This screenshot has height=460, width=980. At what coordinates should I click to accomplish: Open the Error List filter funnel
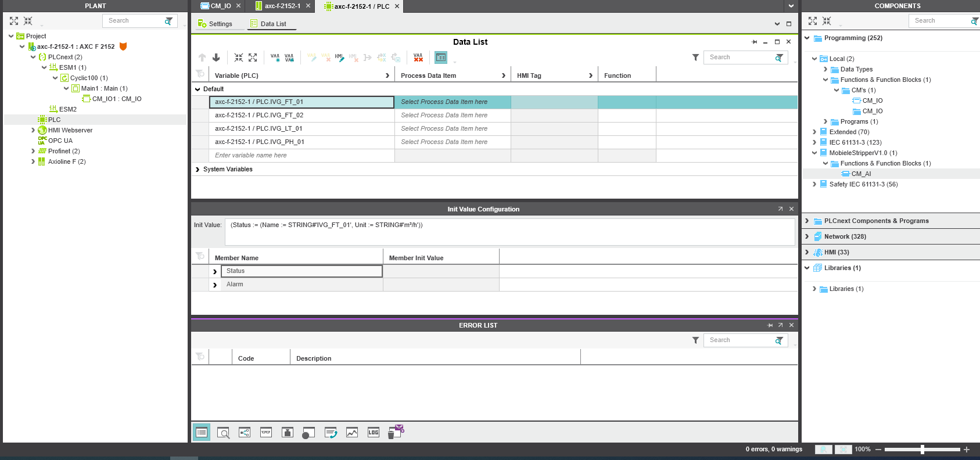(x=695, y=340)
